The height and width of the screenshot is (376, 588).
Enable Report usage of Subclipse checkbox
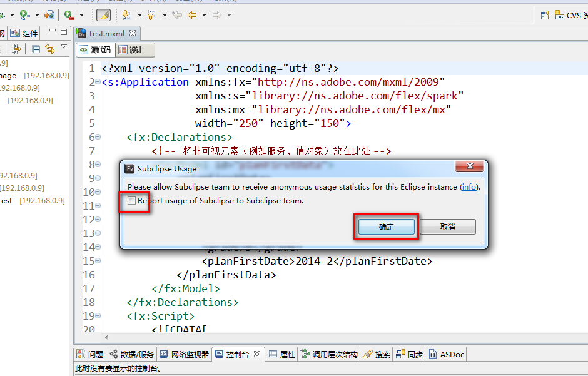[x=131, y=201]
